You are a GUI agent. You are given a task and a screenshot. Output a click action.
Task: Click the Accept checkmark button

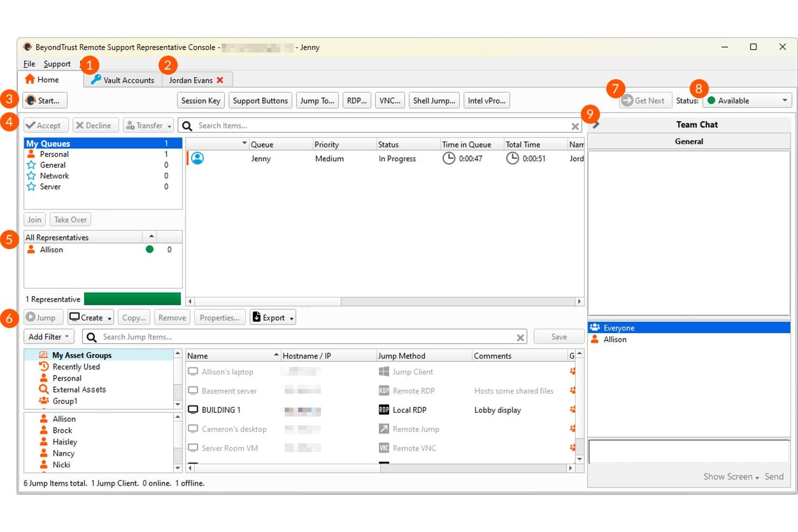click(x=46, y=126)
